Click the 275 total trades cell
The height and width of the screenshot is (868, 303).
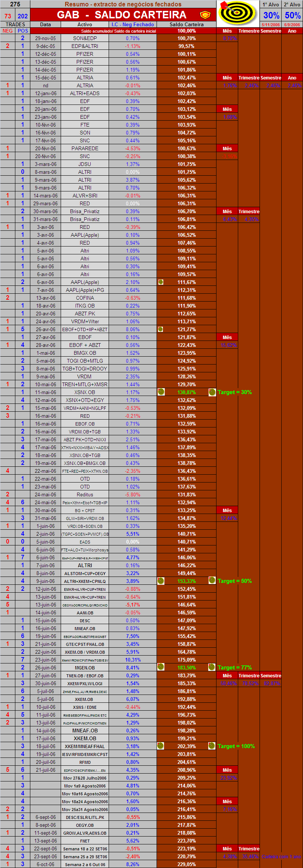click(15, 4)
